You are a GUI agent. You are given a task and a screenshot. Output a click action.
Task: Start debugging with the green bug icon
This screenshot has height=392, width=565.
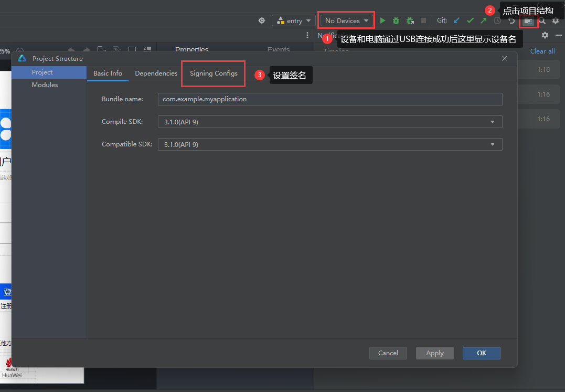(396, 21)
